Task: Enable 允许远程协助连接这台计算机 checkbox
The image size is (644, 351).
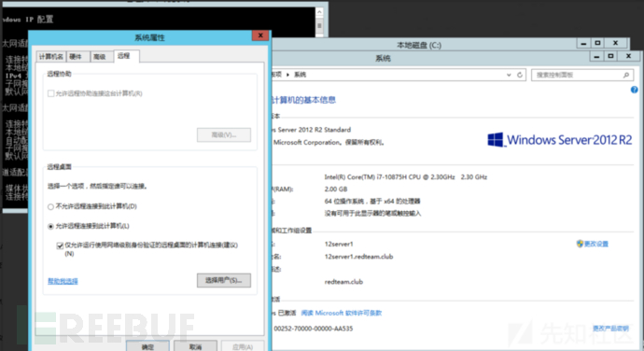Action: 51,93
